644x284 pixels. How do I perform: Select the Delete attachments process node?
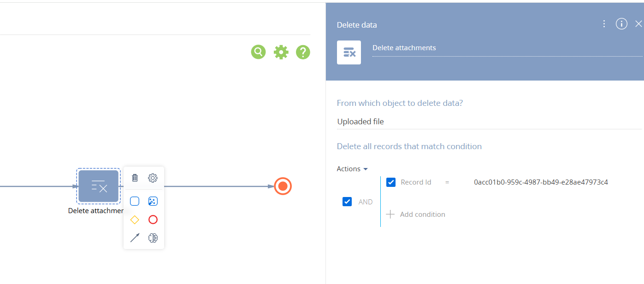click(99, 186)
